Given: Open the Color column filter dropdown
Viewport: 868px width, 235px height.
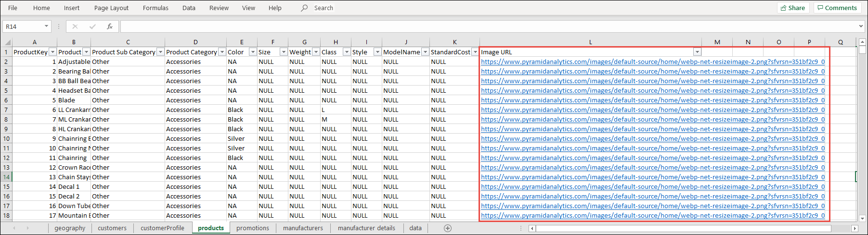Looking at the screenshot, I should pyautogui.click(x=253, y=52).
